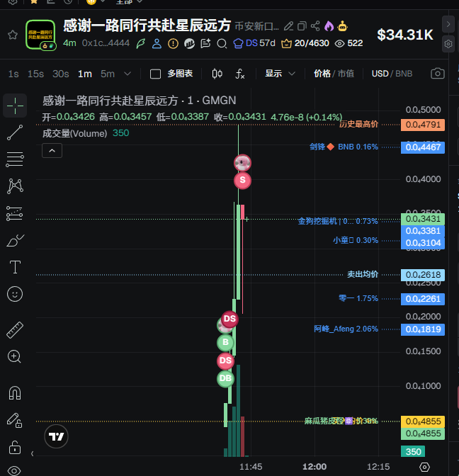Click the B buy marker on chart

tap(225, 342)
